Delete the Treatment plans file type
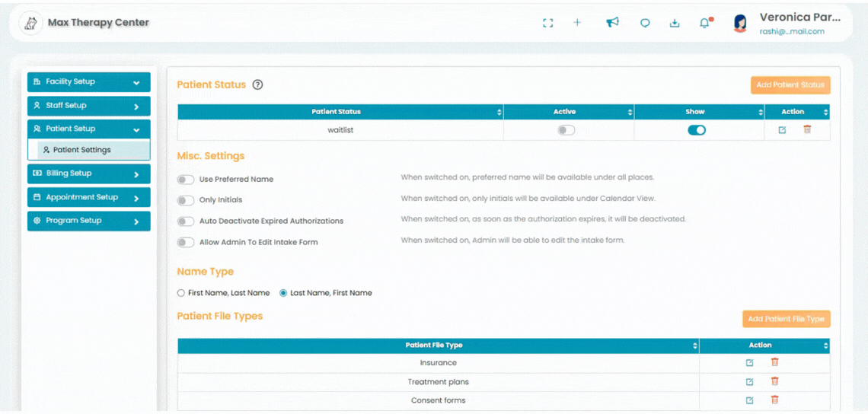This screenshot has height=414, width=868. 774,381
